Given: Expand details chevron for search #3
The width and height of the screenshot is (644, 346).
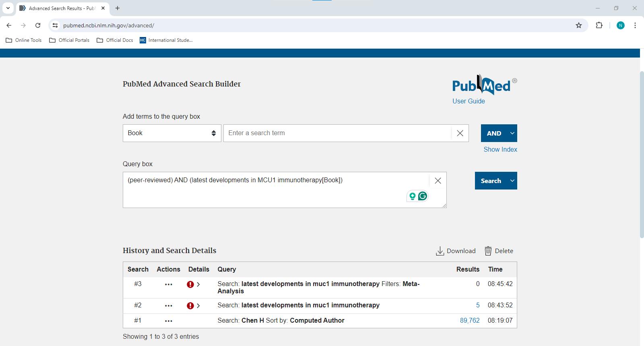Looking at the screenshot, I should (198, 284).
